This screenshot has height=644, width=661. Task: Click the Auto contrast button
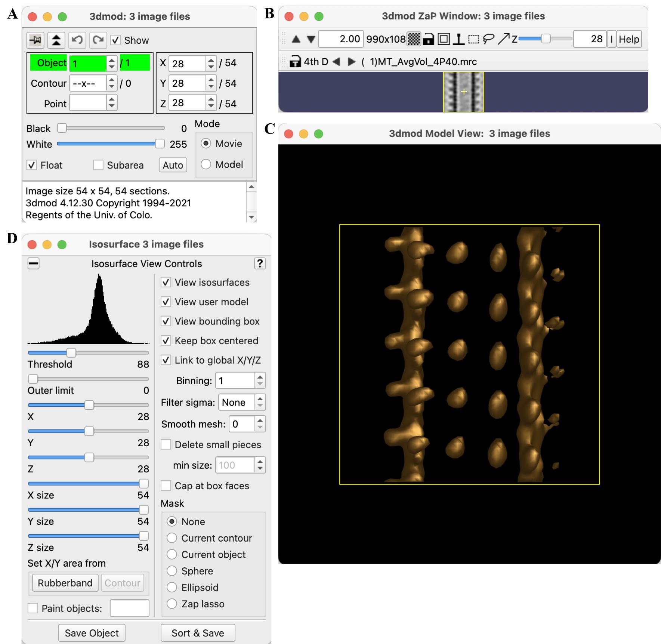173,165
